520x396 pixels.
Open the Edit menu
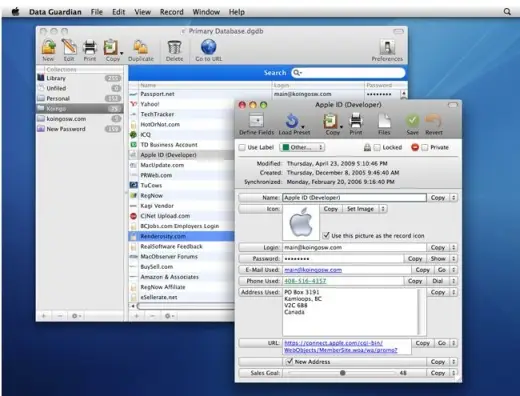click(x=118, y=12)
